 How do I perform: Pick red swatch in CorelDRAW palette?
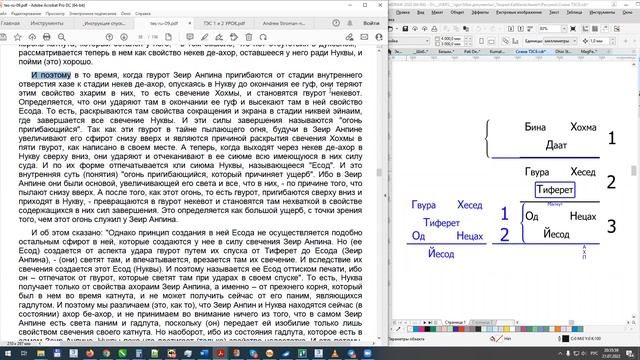pyautogui.click(x=461, y=329)
